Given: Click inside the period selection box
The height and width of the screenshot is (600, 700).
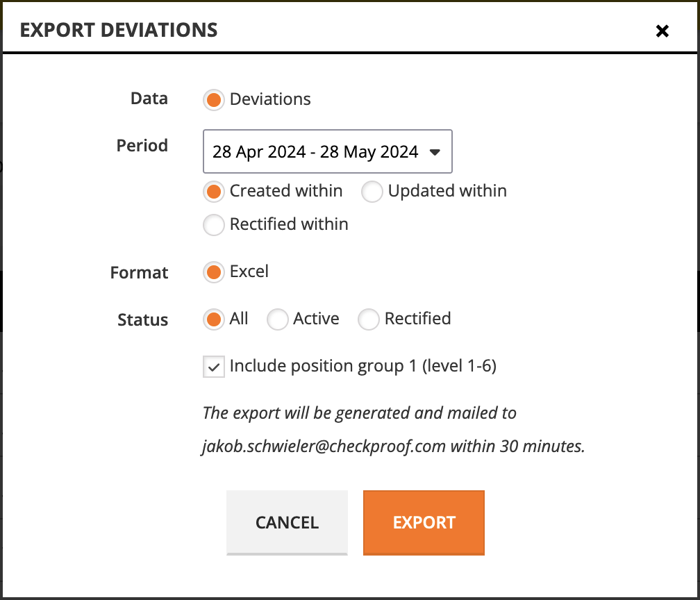Looking at the screenshot, I should click(312, 151).
